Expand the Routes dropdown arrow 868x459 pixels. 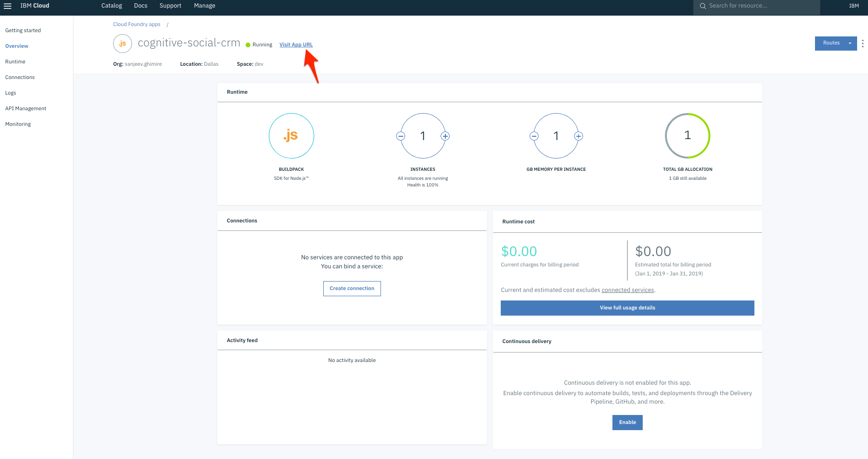850,44
